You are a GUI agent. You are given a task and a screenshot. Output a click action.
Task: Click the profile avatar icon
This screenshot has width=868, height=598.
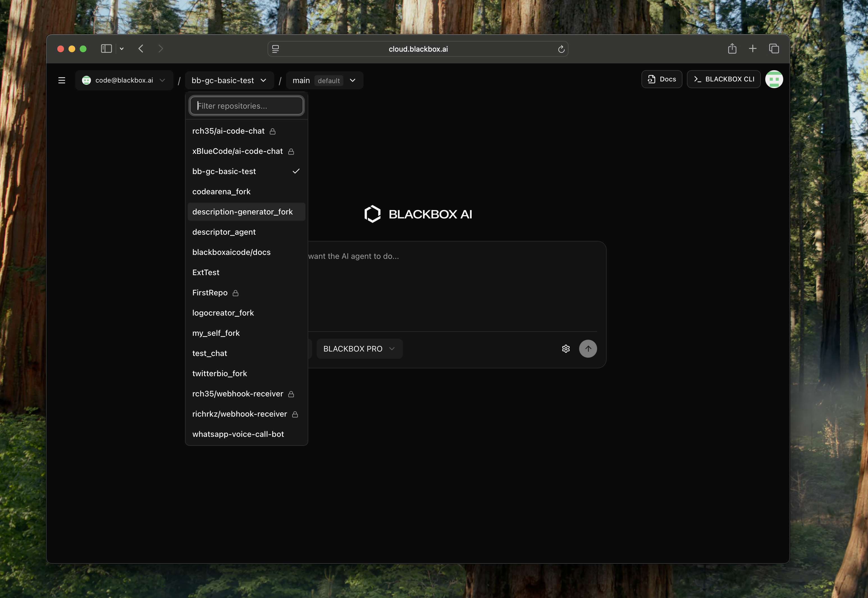774,79
